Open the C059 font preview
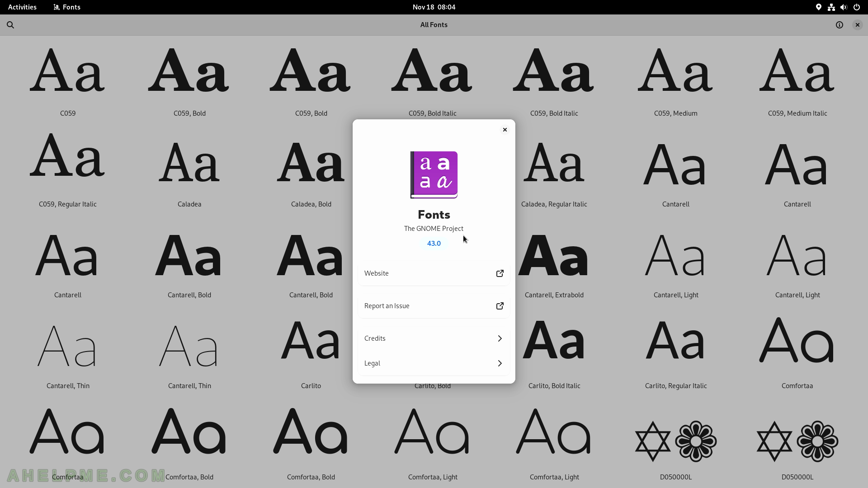868x488 pixels. pos(68,81)
